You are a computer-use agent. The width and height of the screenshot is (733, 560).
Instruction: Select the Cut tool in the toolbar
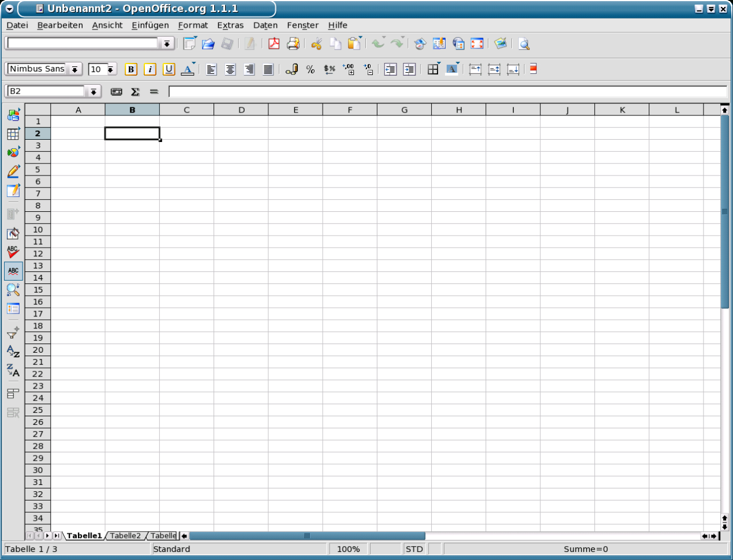pos(316,43)
